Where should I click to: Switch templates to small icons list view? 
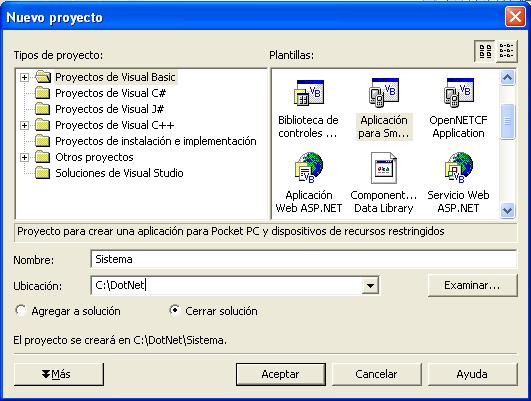point(506,51)
